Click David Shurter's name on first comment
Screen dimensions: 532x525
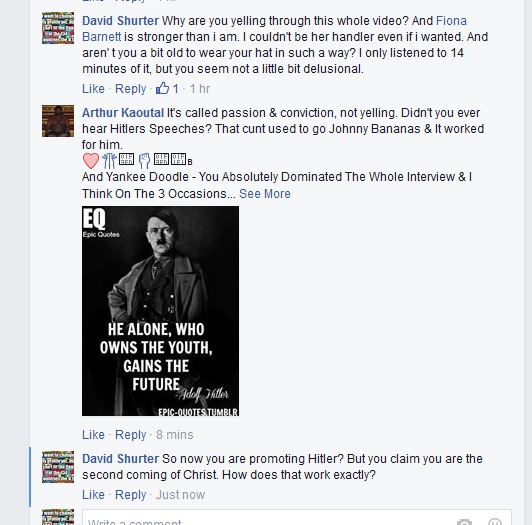(x=120, y=21)
